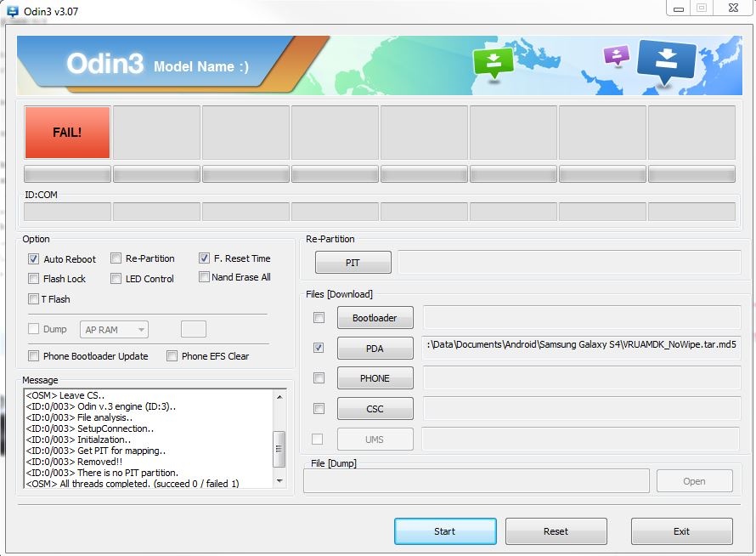Click the green download bubble icon in banner
Viewport: 756px width, 556px height.
point(494,63)
